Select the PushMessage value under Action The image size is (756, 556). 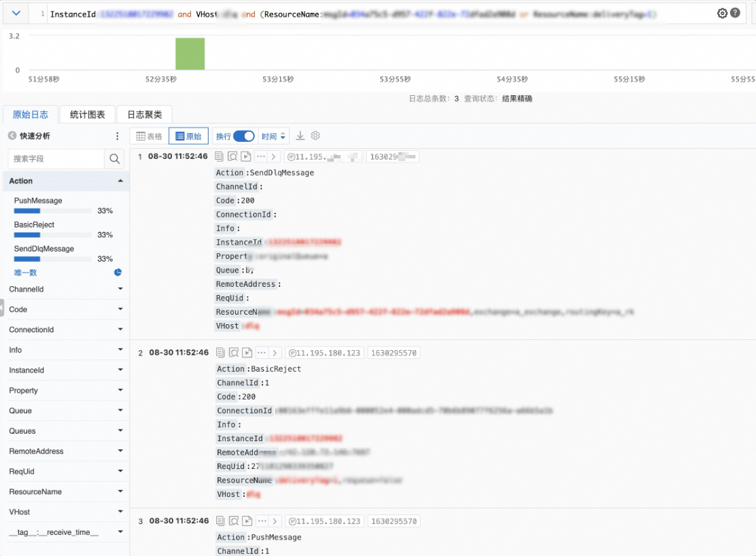point(38,201)
